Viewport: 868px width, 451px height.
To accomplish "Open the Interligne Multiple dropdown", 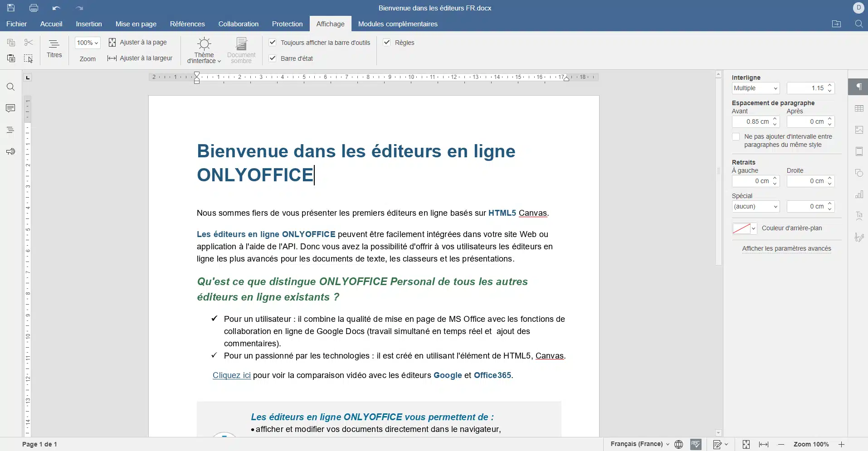I will point(756,88).
